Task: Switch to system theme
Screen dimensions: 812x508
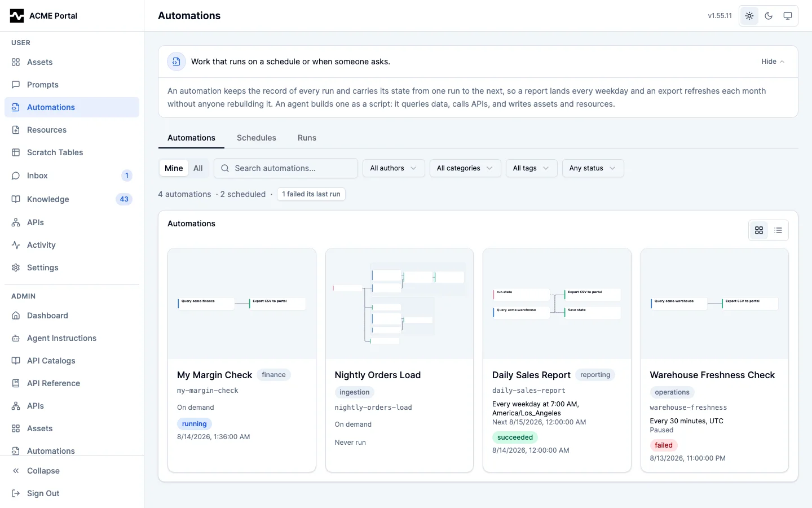Action: click(788, 16)
